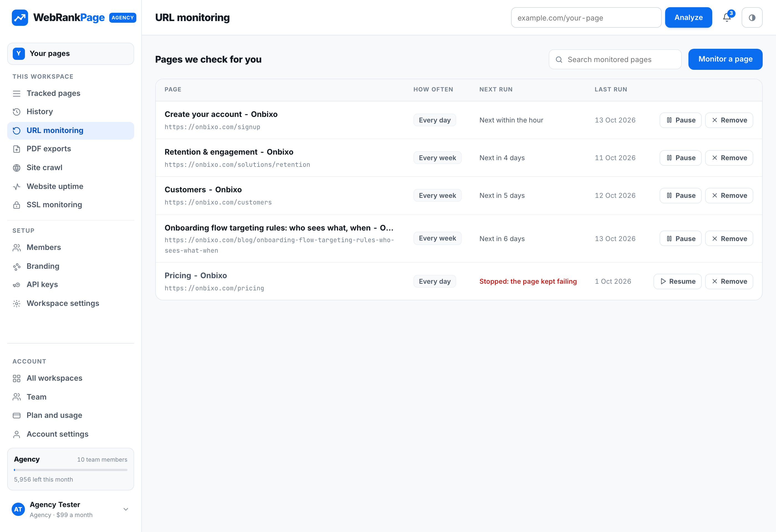Focus the example.com/your-page URL input

(586, 17)
